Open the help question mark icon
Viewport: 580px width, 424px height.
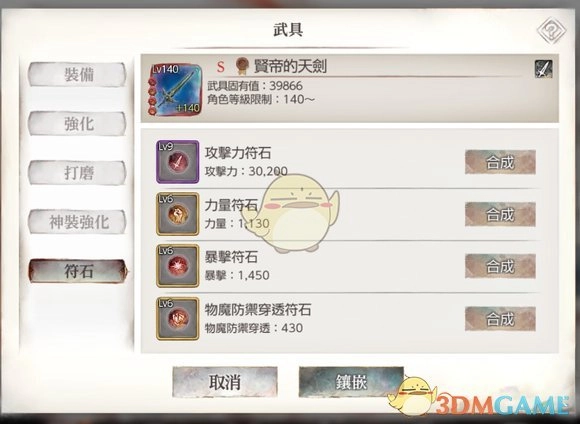[x=551, y=31]
